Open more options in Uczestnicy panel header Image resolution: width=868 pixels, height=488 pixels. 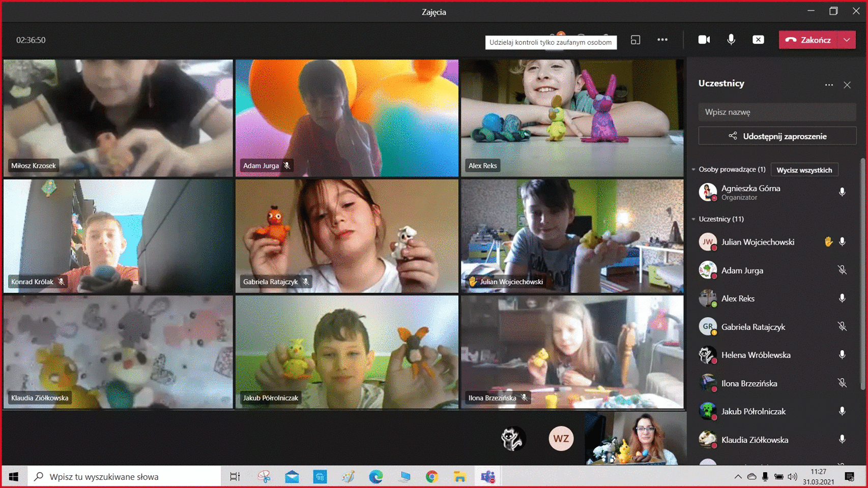[x=829, y=85]
